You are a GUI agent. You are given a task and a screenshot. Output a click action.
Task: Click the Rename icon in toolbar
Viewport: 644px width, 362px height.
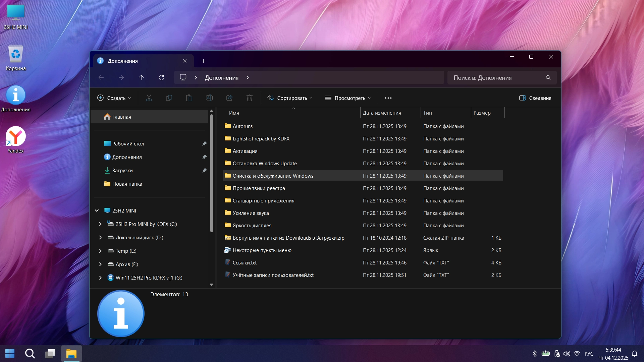(x=209, y=98)
